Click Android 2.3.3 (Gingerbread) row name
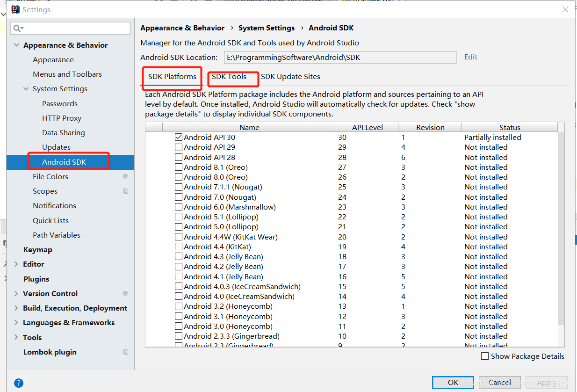The image size is (577, 392). pos(231,336)
